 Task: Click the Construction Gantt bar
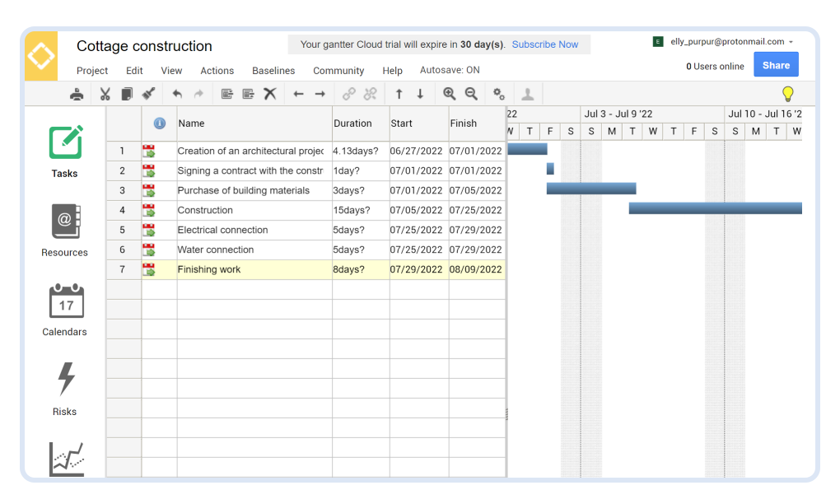click(x=715, y=208)
